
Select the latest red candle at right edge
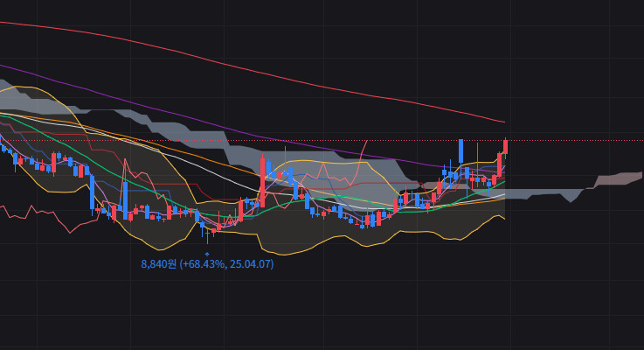click(x=505, y=147)
